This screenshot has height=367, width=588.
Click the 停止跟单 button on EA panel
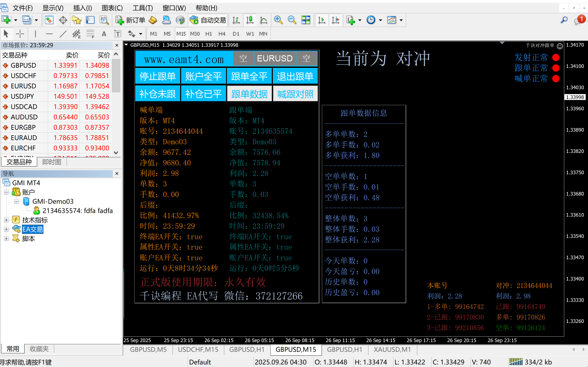pyautogui.click(x=158, y=76)
